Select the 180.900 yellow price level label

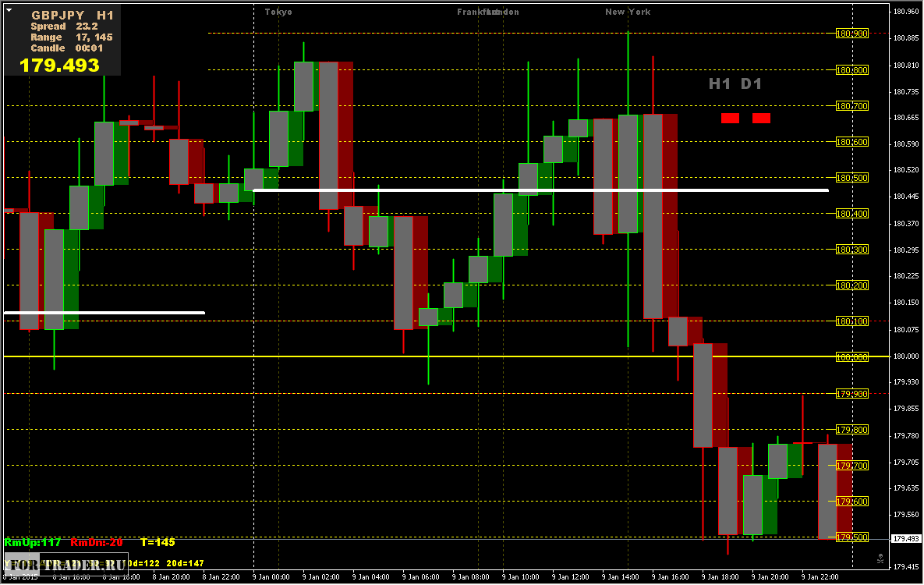pos(852,34)
